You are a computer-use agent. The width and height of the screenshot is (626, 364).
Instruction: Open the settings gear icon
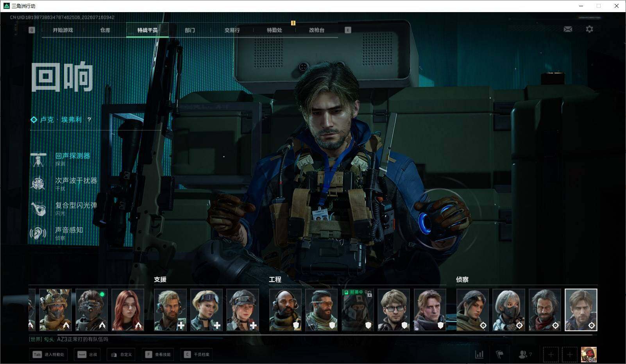coord(589,29)
